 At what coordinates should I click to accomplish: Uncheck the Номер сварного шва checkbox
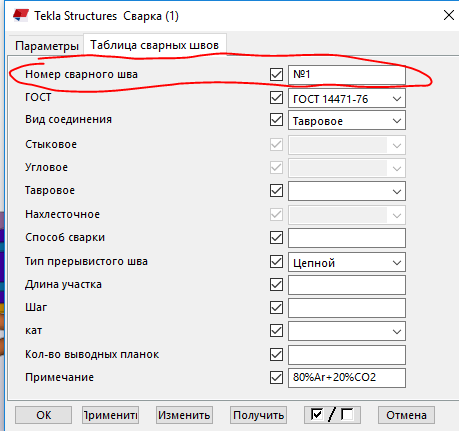click(x=276, y=74)
